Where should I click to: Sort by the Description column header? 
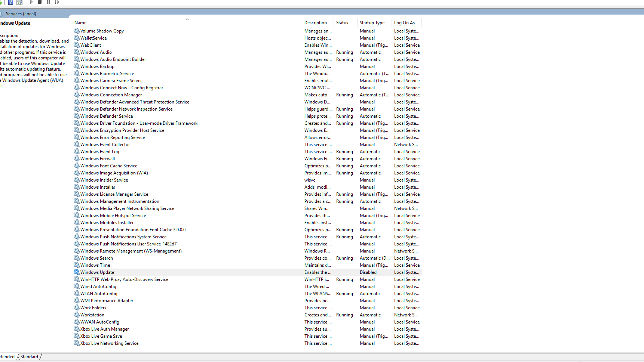[x=318, y=23]
